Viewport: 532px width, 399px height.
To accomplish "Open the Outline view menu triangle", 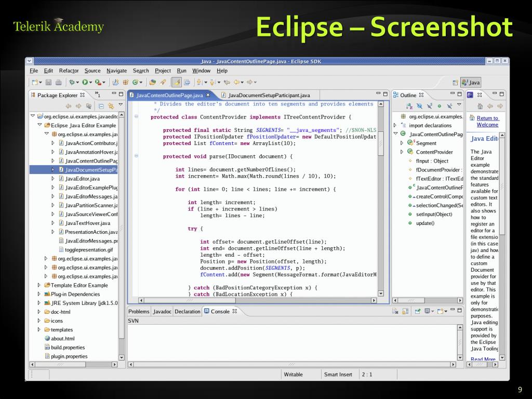I will (x=459, y=104).
